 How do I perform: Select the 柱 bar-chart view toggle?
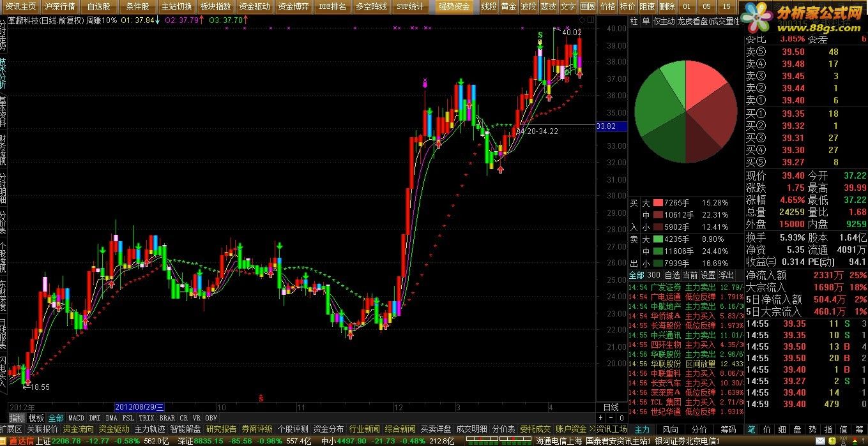634,22
